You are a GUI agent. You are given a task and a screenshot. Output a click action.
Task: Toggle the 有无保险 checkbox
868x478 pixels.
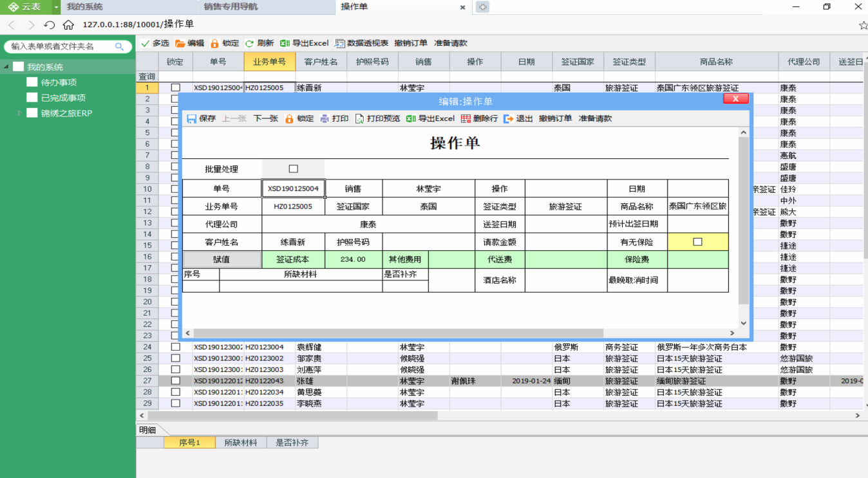coord(697,242)
